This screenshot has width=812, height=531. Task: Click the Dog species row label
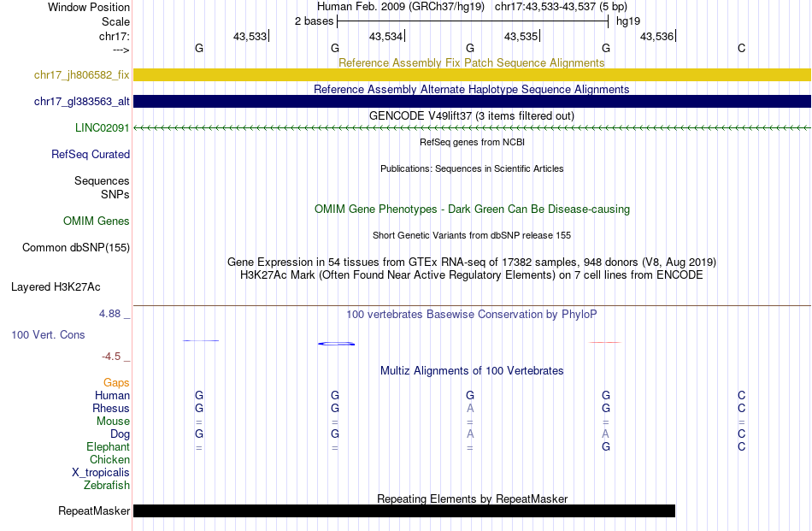click(x=120, y=434)
